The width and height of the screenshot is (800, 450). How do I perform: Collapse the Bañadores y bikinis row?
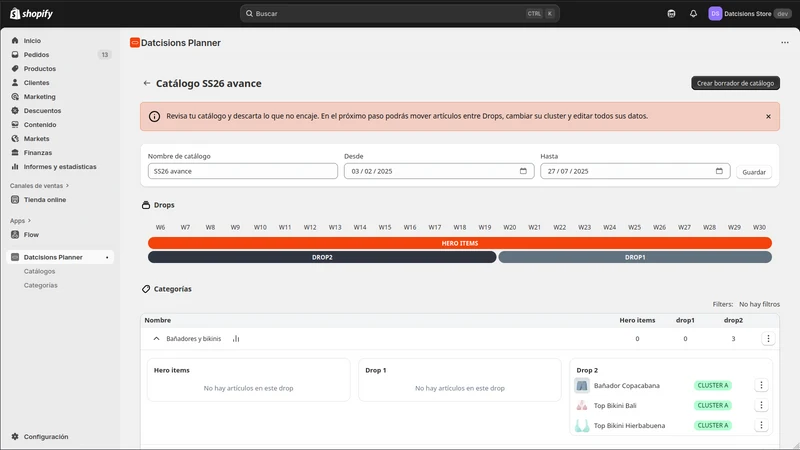(156, 339)
